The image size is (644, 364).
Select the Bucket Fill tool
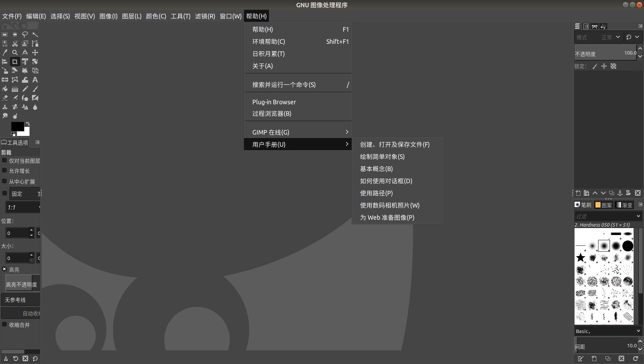tap(5, 89)
